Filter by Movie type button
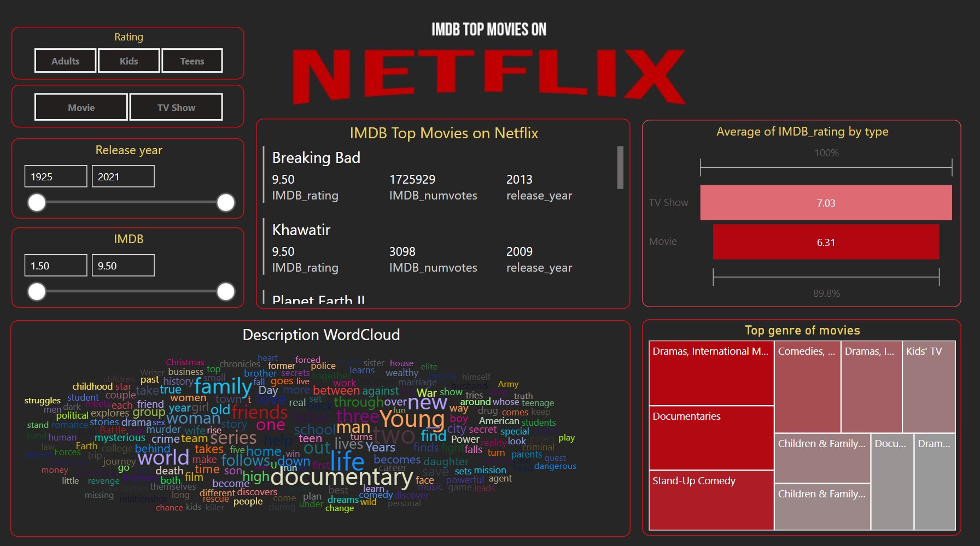The width and height of the screenshot is (980, 546). 81,107
